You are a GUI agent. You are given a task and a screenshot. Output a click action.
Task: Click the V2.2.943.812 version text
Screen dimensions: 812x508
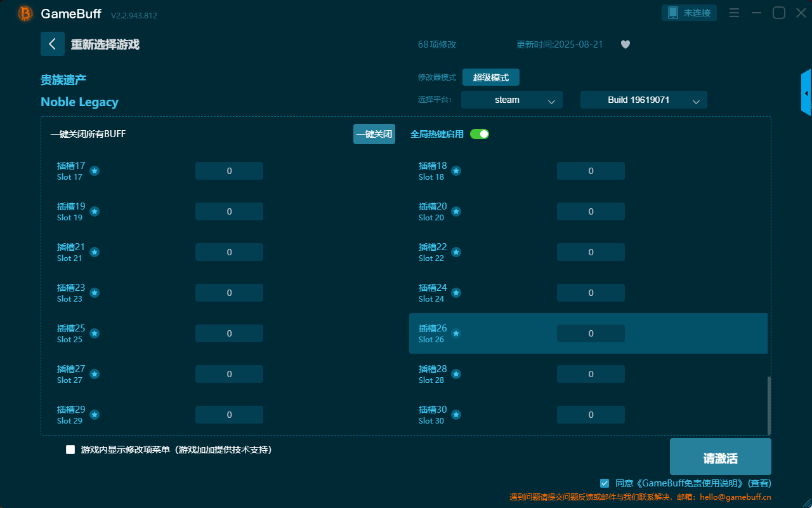(134, 15)
